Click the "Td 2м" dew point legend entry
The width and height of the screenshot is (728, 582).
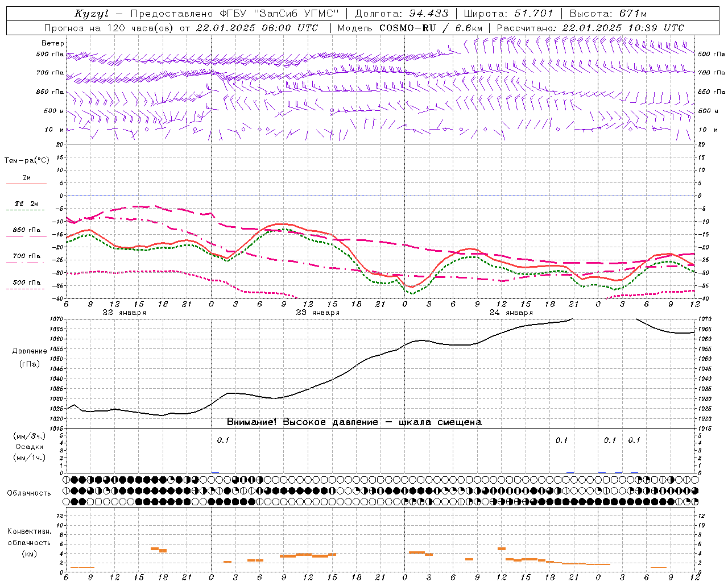[26, 203]
